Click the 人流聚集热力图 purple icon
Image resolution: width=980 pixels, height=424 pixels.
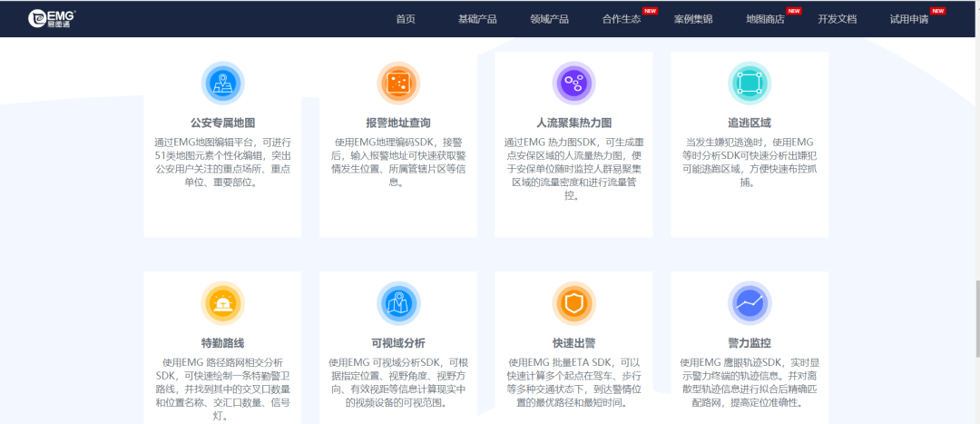[573, 84]
